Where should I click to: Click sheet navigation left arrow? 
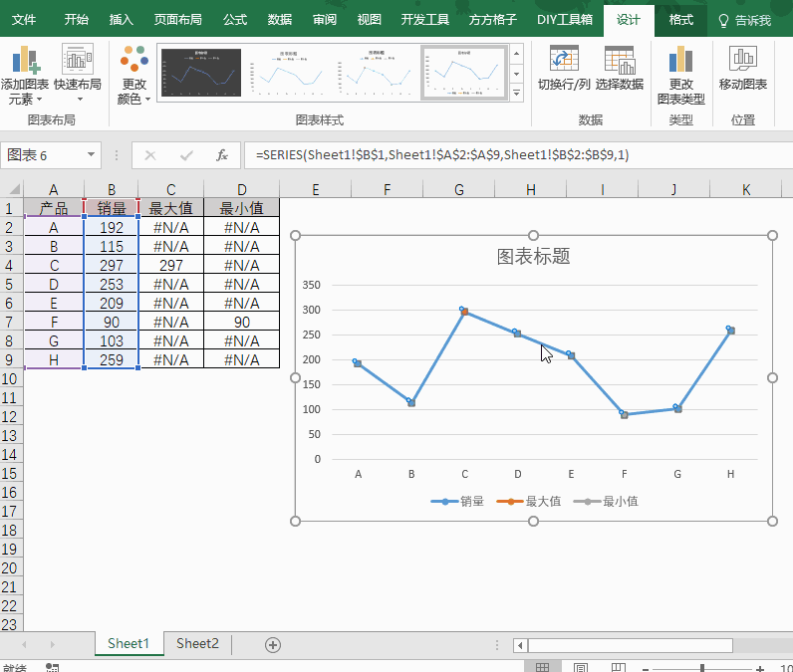click(24, 645)
